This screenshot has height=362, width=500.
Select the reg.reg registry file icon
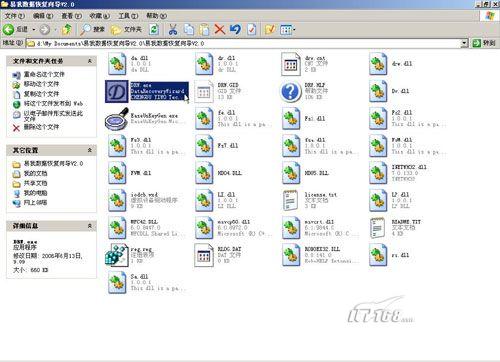point(117,255)
